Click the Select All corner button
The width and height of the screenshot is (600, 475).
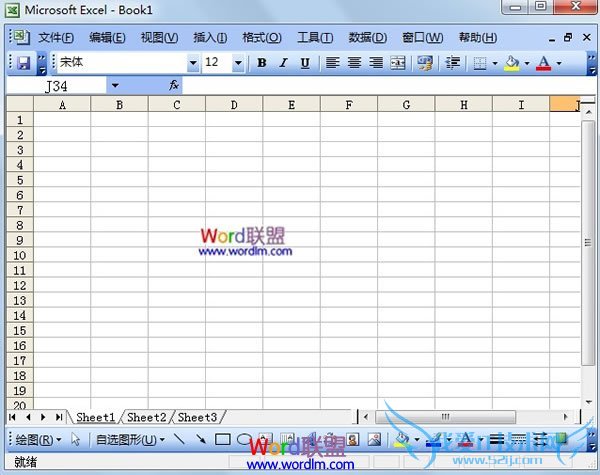20,104
